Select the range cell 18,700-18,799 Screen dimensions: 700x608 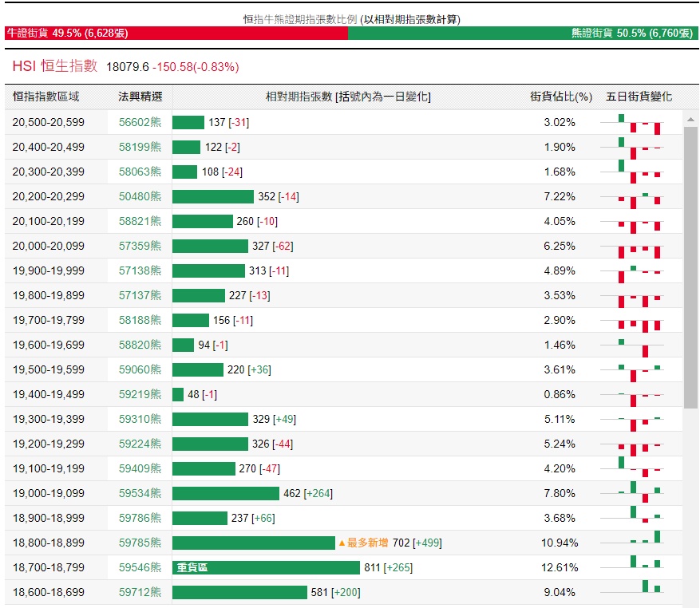[48, 567]
